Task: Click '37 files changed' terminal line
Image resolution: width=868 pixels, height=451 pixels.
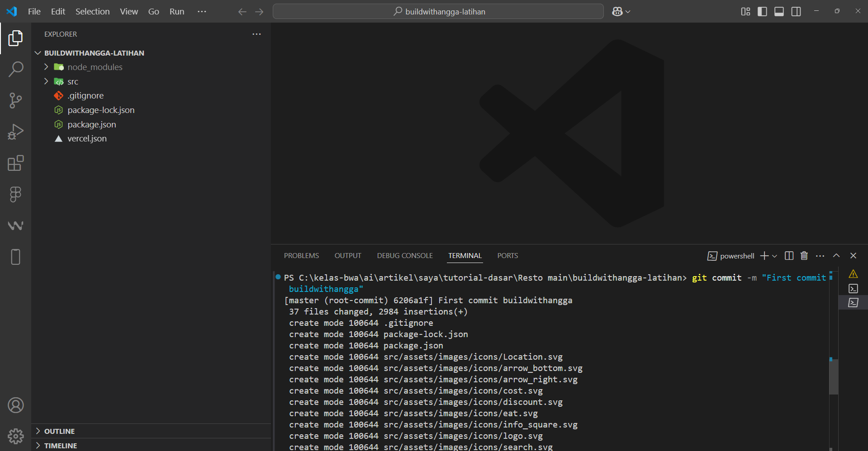Action: pos(378,312)
